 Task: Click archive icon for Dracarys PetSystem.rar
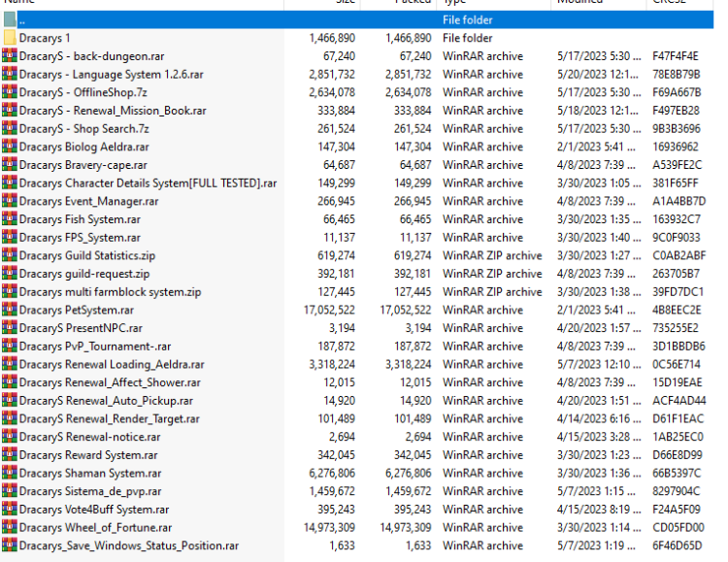[10, 310]
